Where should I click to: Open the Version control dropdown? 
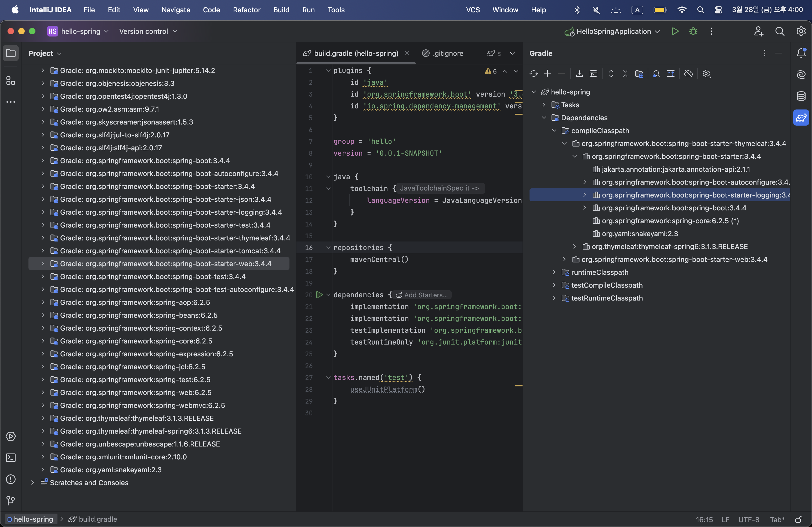(148, 31)
